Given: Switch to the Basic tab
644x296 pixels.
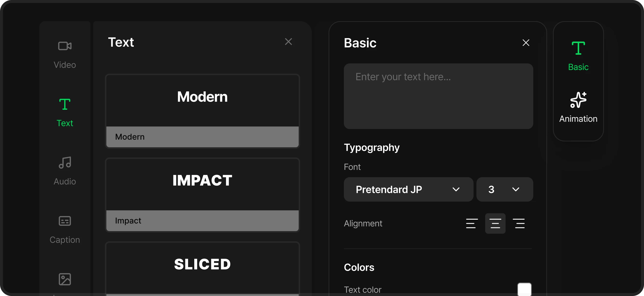Looking at the screenshot, I should (578, 56).
